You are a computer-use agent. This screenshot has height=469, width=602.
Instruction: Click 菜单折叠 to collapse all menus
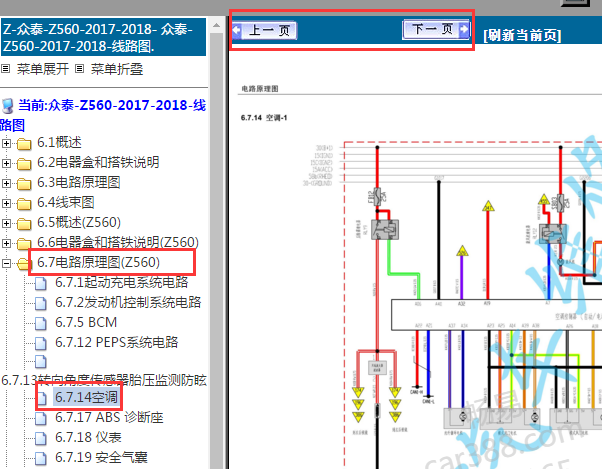(117, 69)
